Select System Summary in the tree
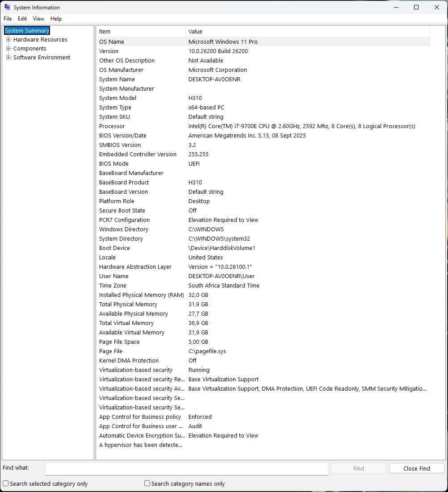 [x=27, y=30]
